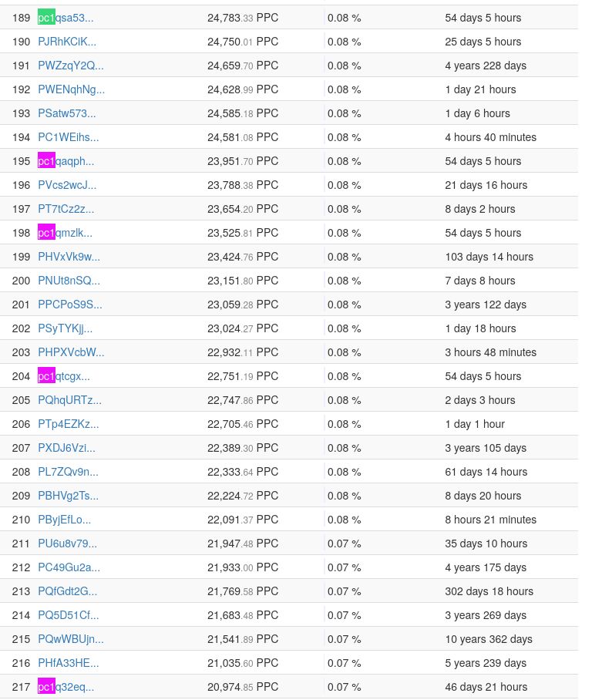Open the PWENqhNg address link

(71, 89)
